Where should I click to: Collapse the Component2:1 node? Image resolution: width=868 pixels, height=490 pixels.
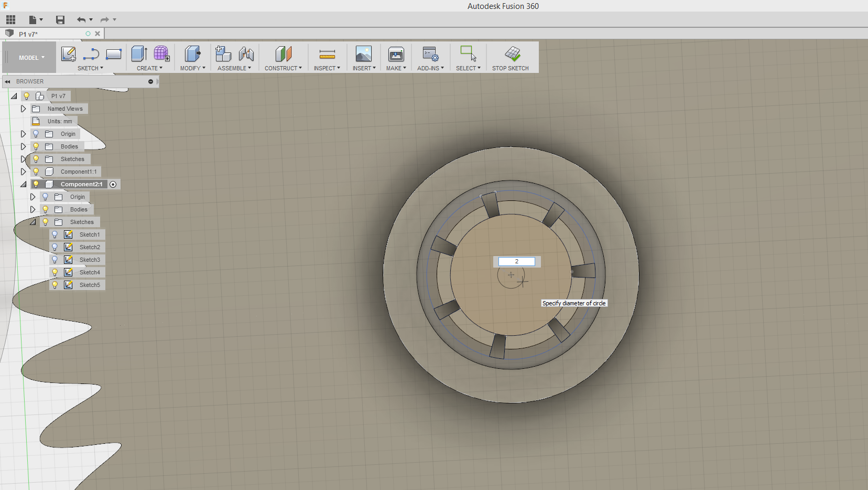point(24,184)
